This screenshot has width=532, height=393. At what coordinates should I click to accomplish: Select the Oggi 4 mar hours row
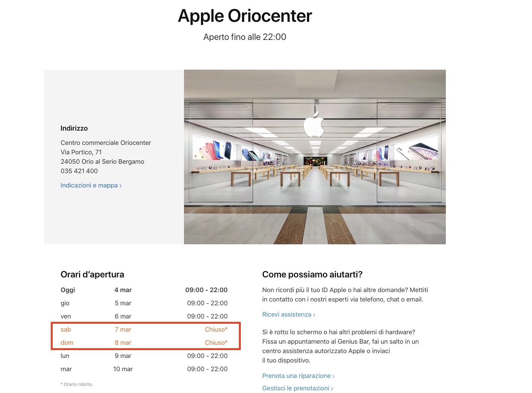[x=144, y=290]
